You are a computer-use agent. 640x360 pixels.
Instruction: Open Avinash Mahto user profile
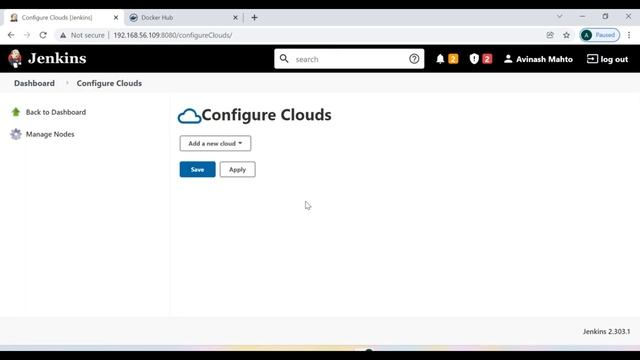click(538, 59)
